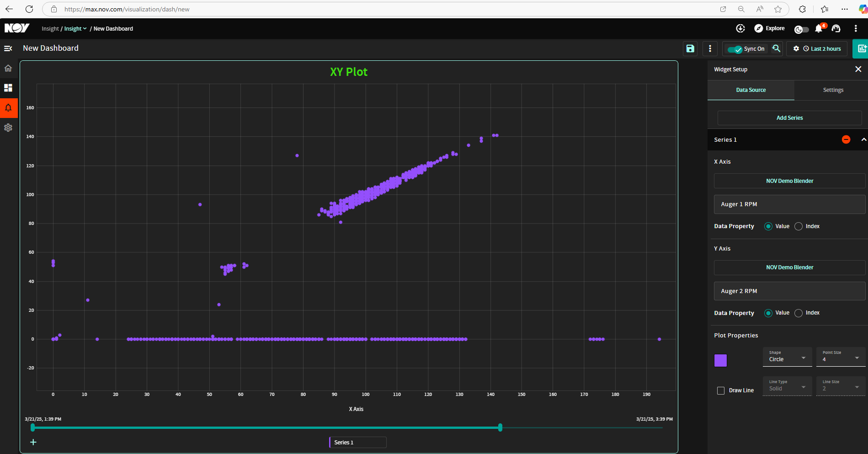
Task: Collapse the Series 1 section chevron
Action: tap(863, 139)
